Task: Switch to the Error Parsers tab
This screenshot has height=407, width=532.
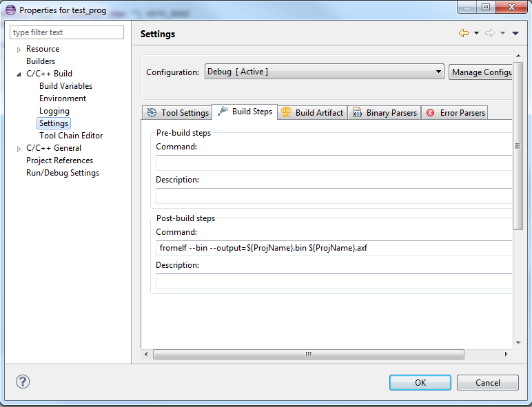Action: 456,113
